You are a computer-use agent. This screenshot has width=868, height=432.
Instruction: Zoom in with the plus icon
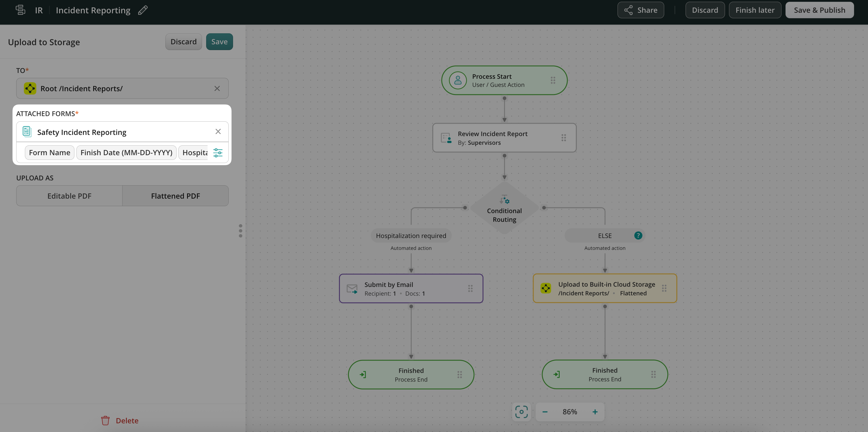[595, 412]
